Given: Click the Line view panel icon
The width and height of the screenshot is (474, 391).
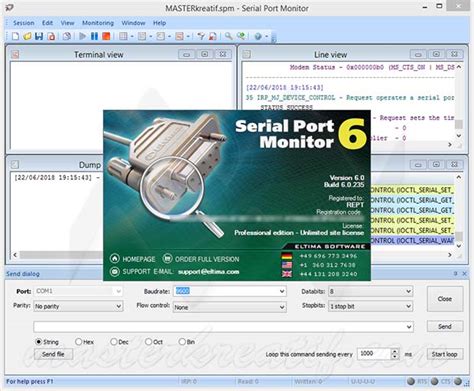Looking at the screenshot, I should click(247, 54).
